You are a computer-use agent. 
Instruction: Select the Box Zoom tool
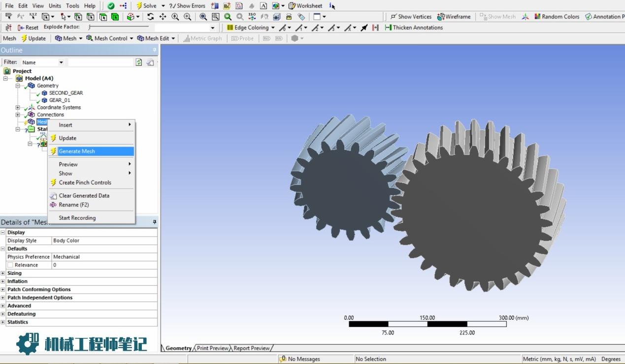pyautogui.click(x=188, y=17)
